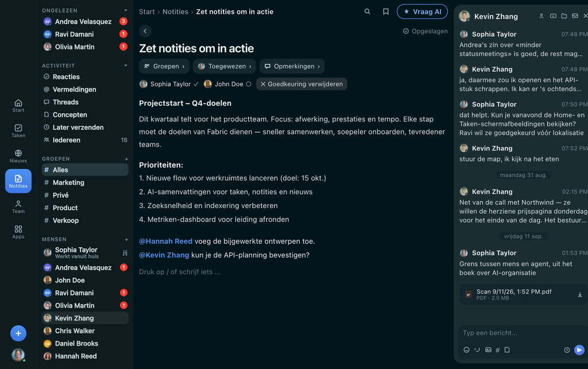Open Later verzenden
The height and width of the screenshot is (369, 588).
[85, 127]
